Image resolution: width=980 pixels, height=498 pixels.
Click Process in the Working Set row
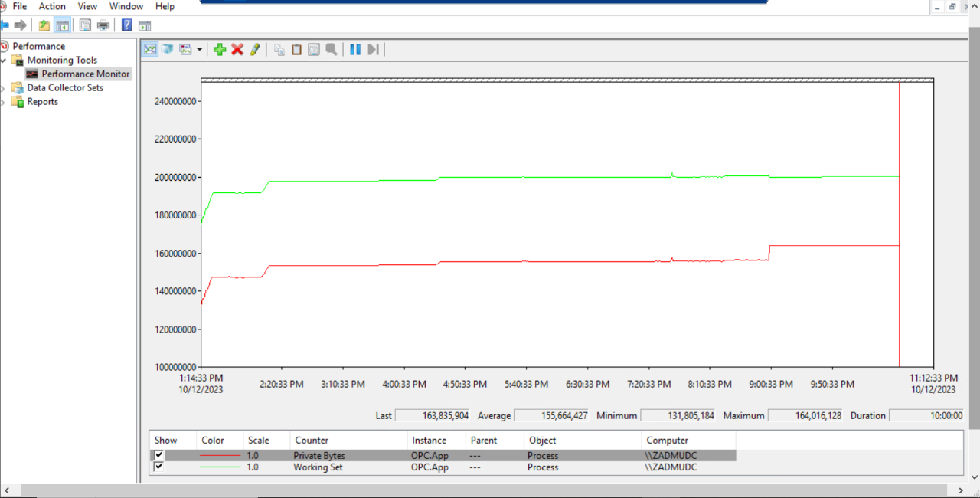click(543, 467)
